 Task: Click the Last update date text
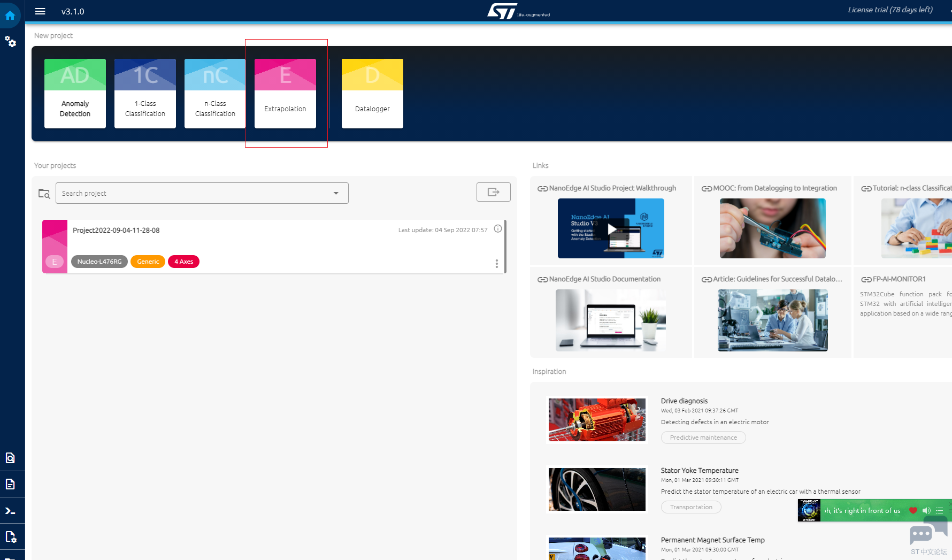click(x=443, y=230)
